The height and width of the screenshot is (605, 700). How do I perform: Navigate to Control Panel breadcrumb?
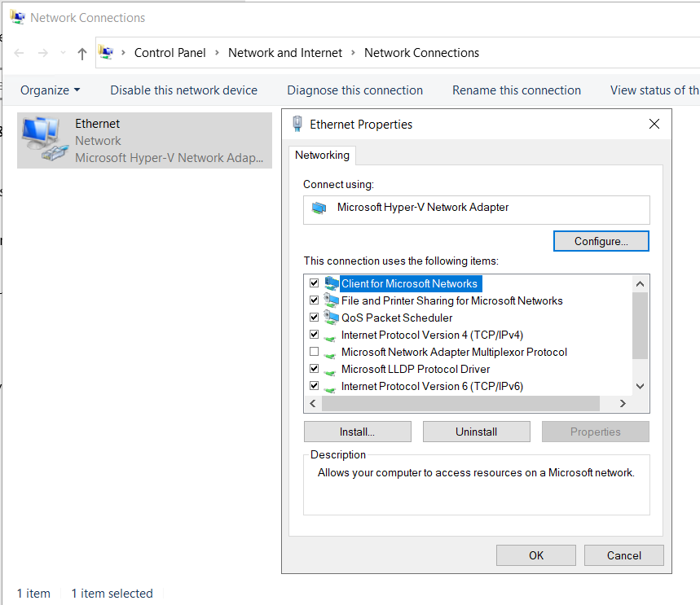[x=170, y=53]
